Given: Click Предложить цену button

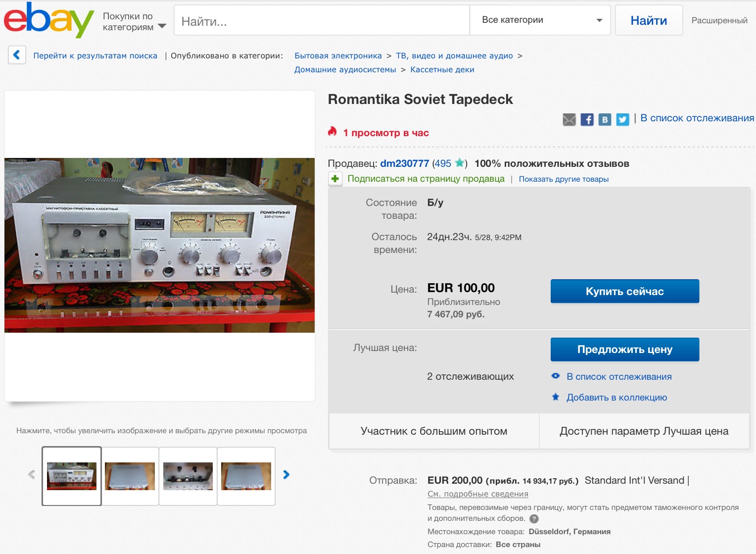Looking at the screenshot, I should coord(625,350).
